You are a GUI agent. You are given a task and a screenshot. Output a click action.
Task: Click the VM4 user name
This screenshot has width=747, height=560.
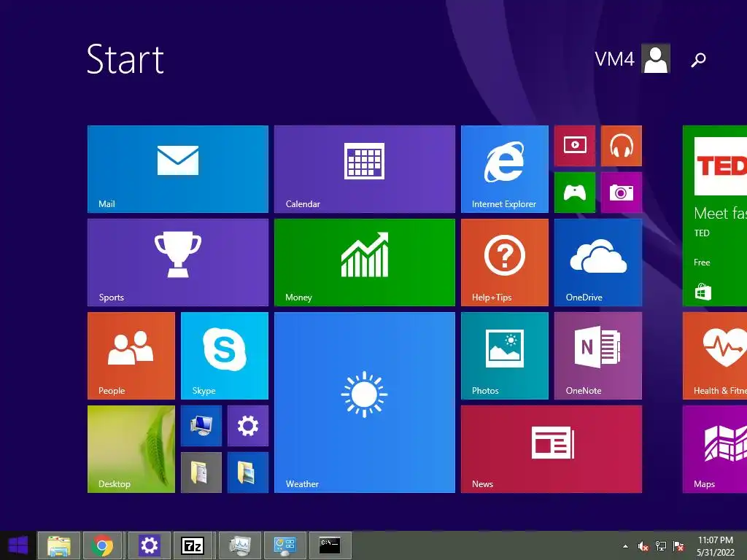pyautogui.click(x=614, y=59)
